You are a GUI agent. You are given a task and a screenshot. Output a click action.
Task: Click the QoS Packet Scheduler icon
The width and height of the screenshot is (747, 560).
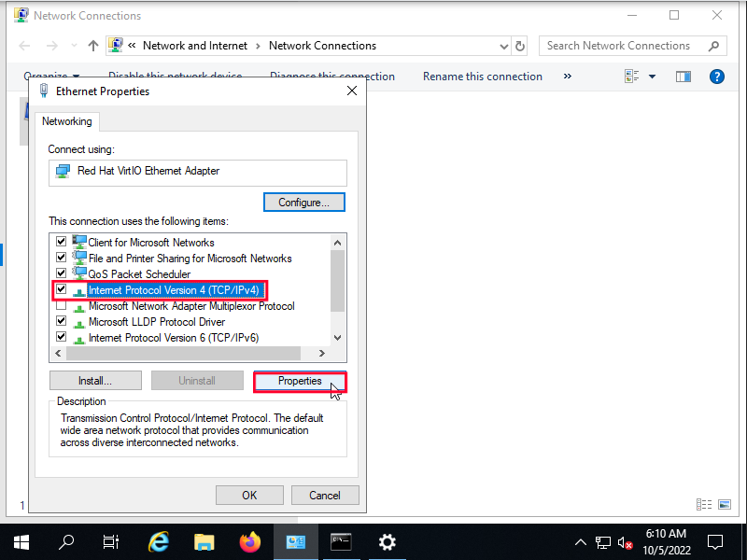tap(79, 273)
